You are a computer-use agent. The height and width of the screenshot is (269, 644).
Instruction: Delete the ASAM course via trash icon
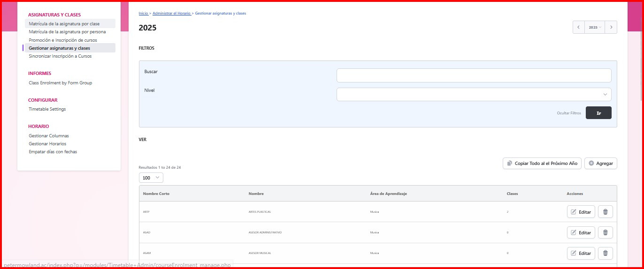point(605,253)
